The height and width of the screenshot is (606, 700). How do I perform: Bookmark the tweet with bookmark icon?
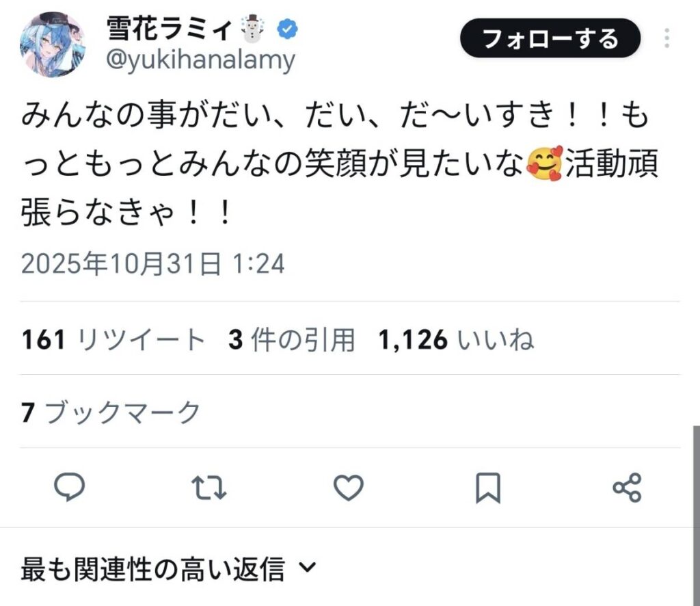488,487
